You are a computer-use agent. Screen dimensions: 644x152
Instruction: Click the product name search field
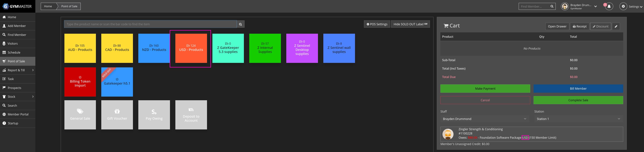coord(150,24)
